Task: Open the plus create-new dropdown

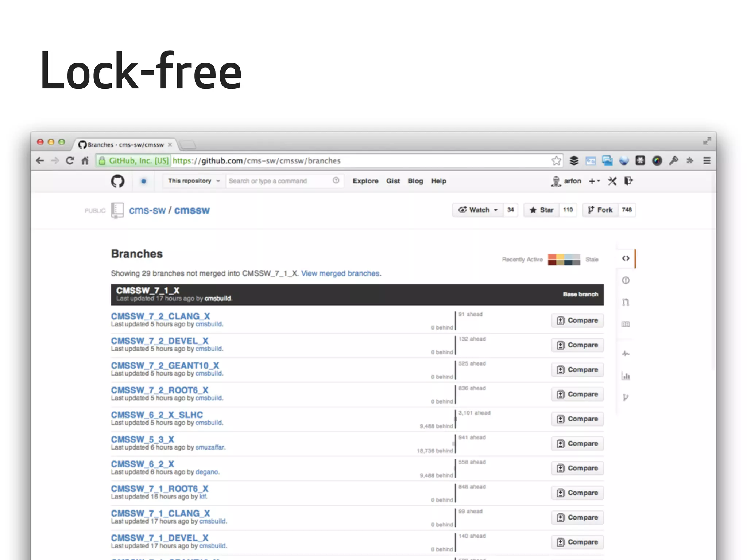Action: pyautogui.click(x=594, y=181)
